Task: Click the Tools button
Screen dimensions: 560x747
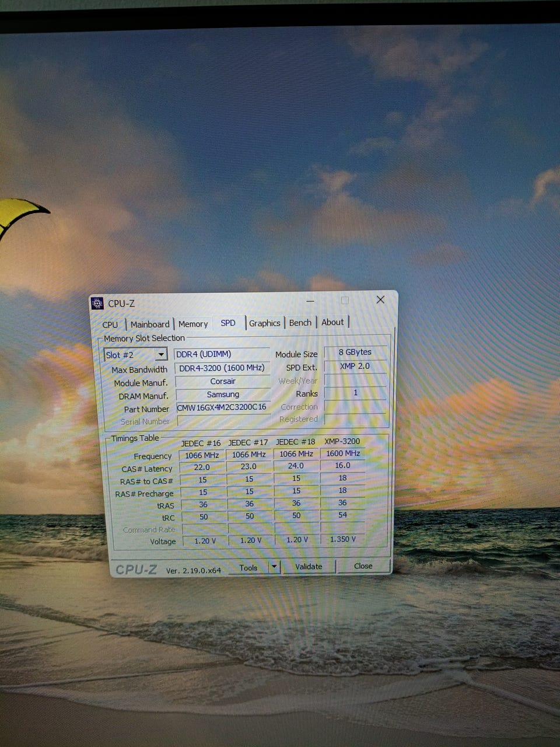Action: (x=249, y=567)
